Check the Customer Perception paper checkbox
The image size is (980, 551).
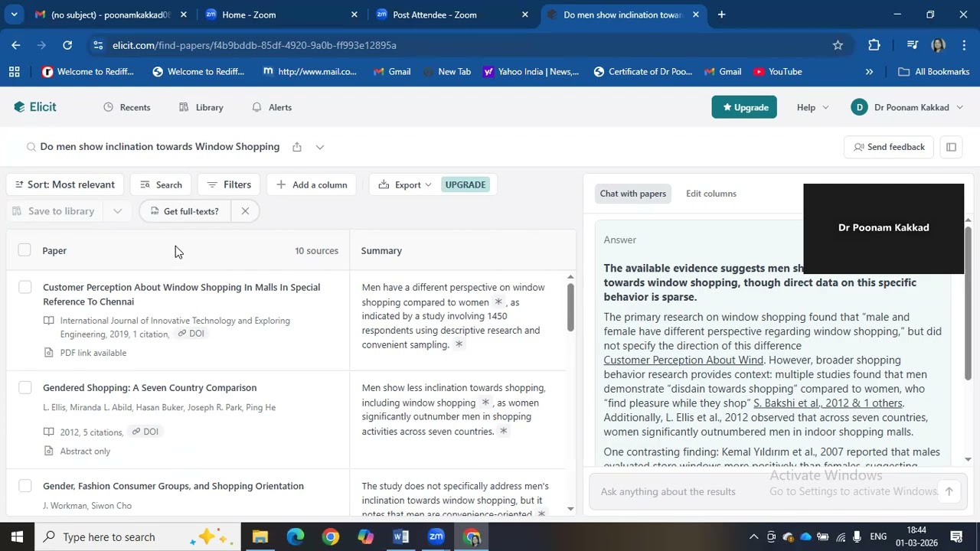(24, 287)
